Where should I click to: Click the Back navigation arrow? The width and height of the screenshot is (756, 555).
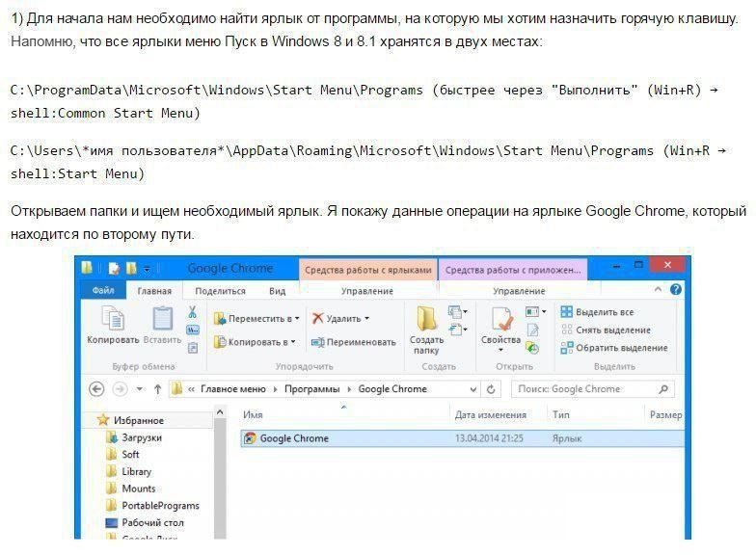(x=96, y=389)
